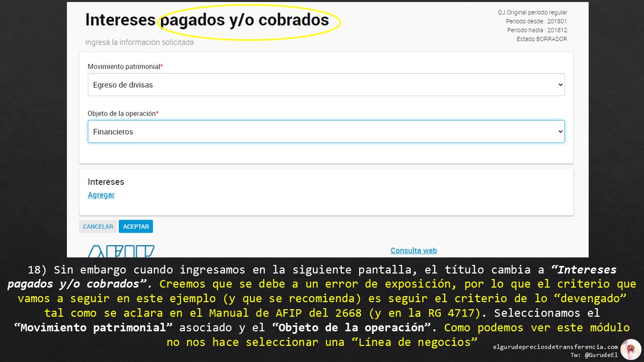Click the DJ Original período regular text
The height and width of the screenshot is (362, 644).
click(533, 12)
